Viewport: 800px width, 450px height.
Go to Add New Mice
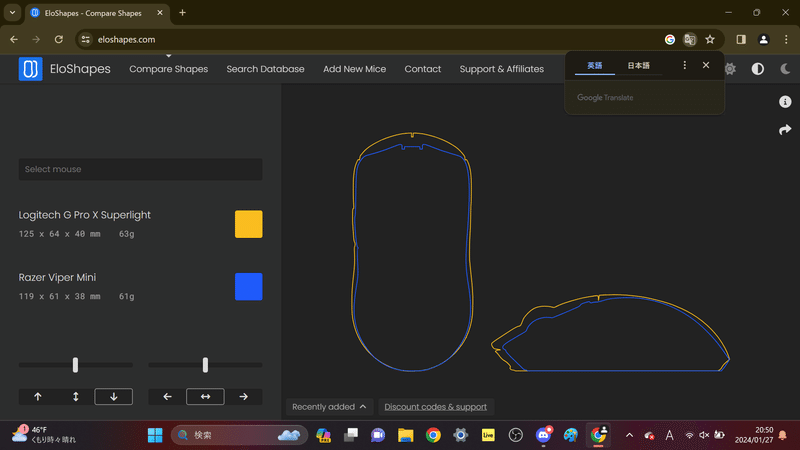pos(355,69)
